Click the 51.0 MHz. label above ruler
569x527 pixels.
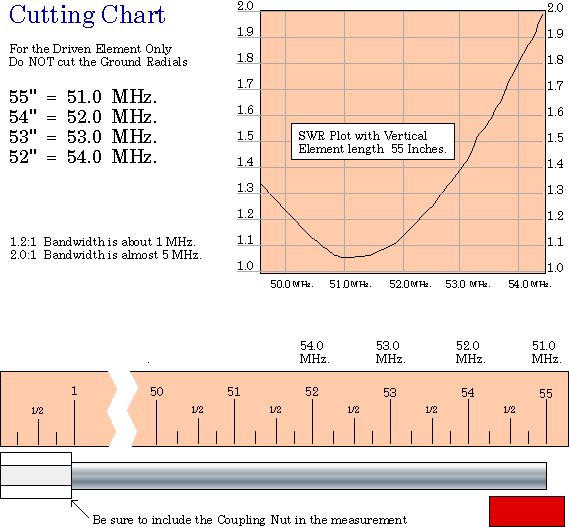coord(546,352)
